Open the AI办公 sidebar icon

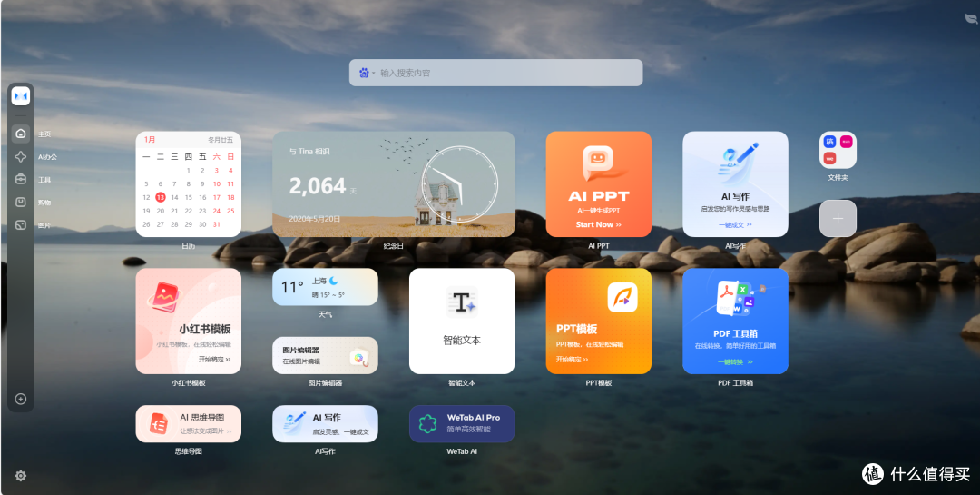tap(21, 156)
